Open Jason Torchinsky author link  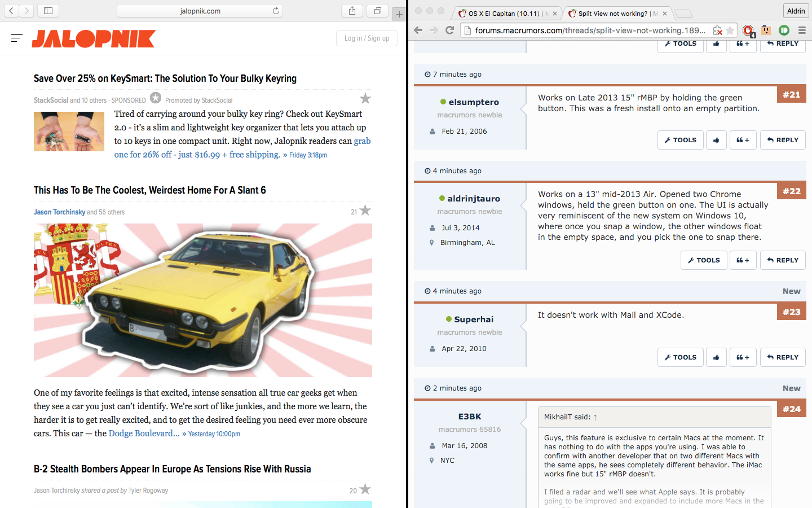pos(59,212)
